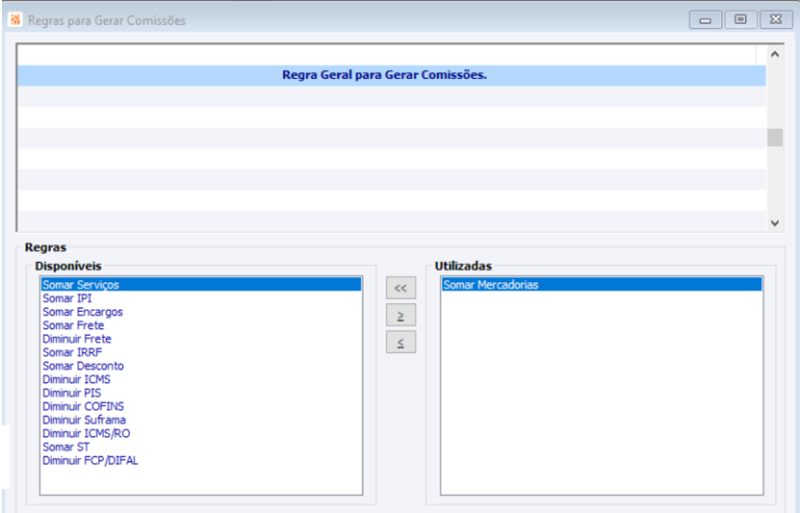Select 'Diminuir COFINS' in Disponíveis list

201,407
